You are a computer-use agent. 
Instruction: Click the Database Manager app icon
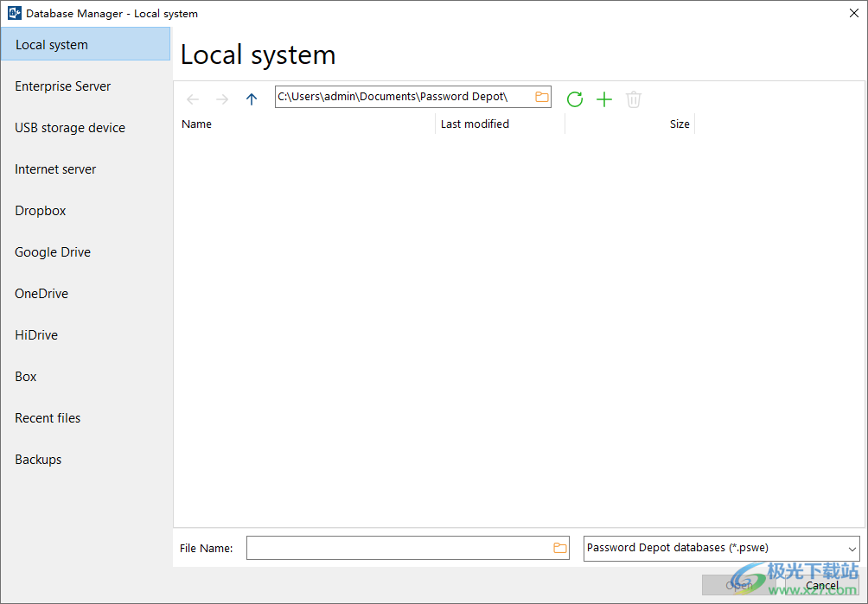pyautogui.click(x=15, y=13)
